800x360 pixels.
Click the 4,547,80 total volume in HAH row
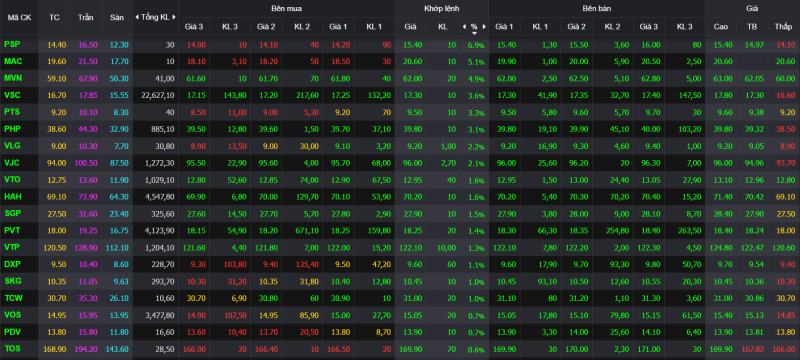click(161, 196)
